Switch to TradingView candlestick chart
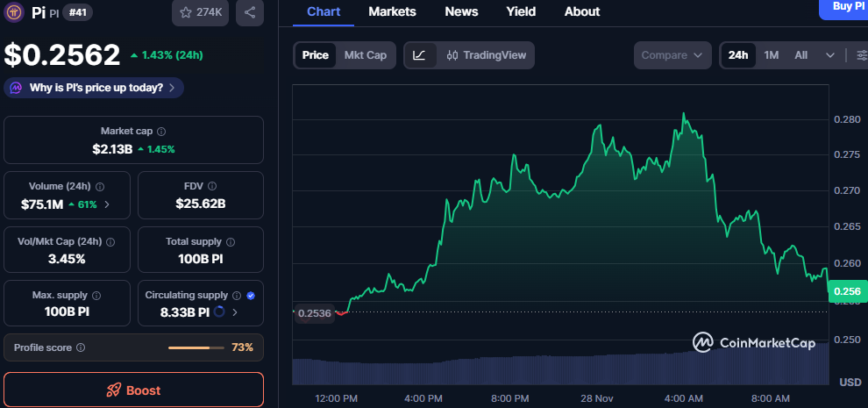Viewport: 868px width, 408px height. coord(486,55)
